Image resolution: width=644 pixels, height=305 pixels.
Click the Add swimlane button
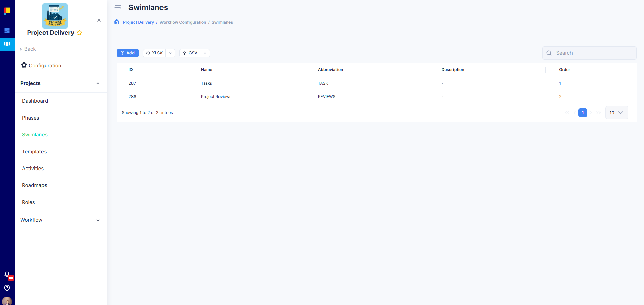coord(127,53)
